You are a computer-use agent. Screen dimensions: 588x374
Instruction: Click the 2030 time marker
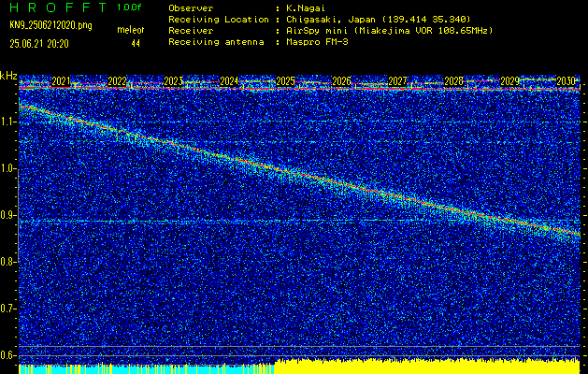pyautogui.click(x=566, y=81)
